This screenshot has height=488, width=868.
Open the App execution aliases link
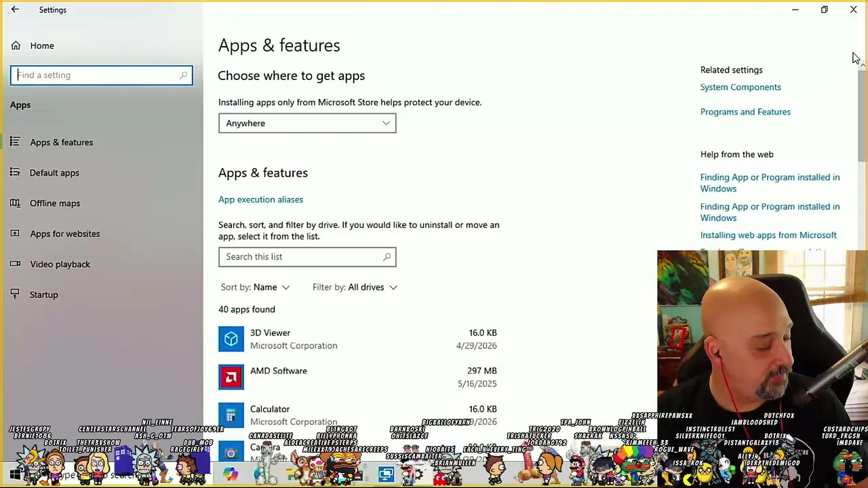pos(260,199)
